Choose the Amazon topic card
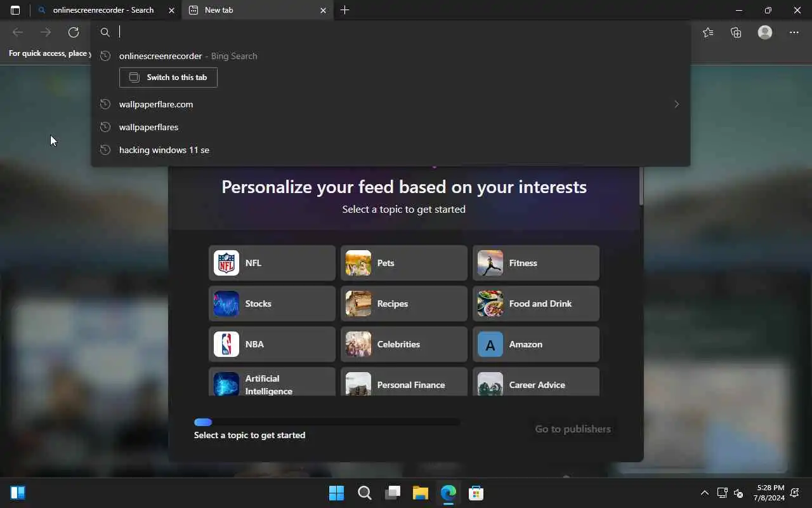 pos(536,344)
